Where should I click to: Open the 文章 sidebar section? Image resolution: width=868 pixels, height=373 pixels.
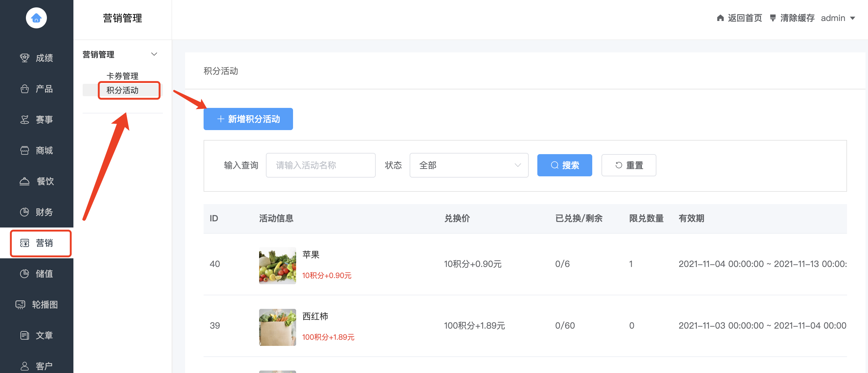pos(36,335)
